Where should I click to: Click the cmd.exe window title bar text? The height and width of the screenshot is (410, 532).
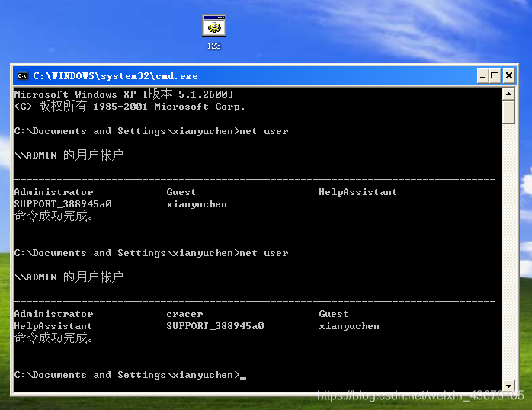click(115, 76)
